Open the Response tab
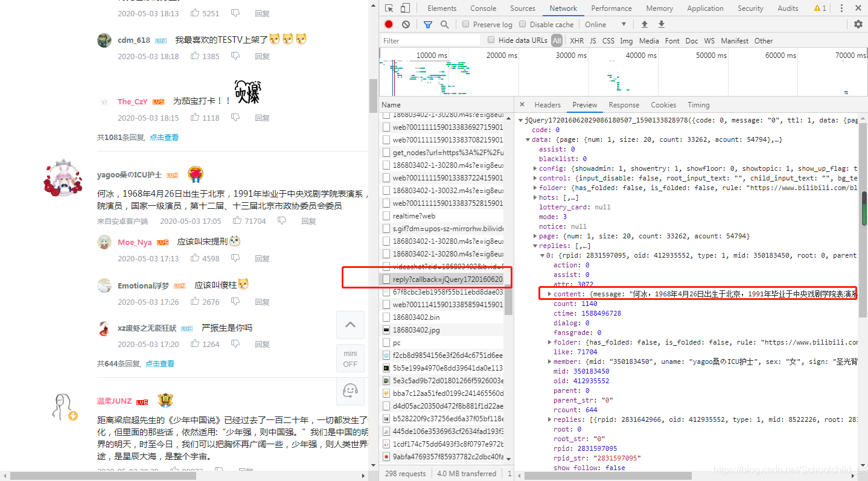Screen dimensions: 868x481 (624, 104)
